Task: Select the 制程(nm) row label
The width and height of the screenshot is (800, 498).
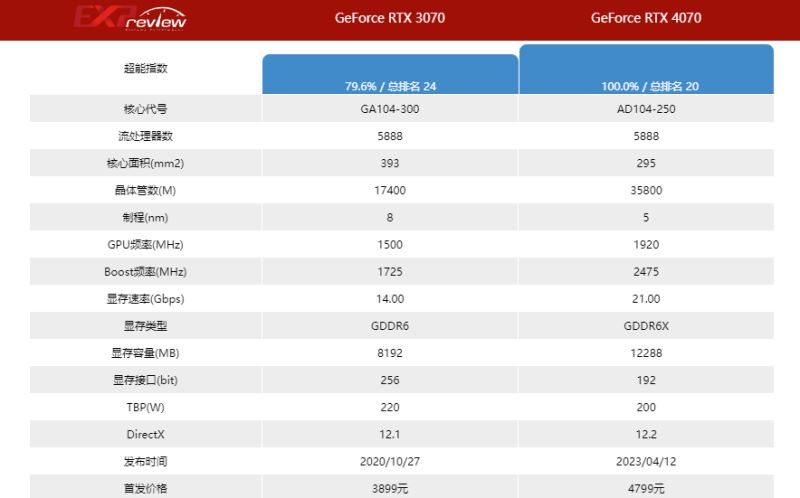Action: coord(146,217)
